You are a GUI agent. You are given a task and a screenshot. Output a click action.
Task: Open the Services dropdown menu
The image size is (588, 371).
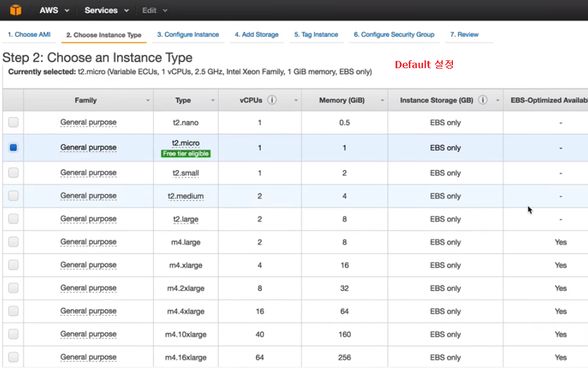tap(107, 10)
